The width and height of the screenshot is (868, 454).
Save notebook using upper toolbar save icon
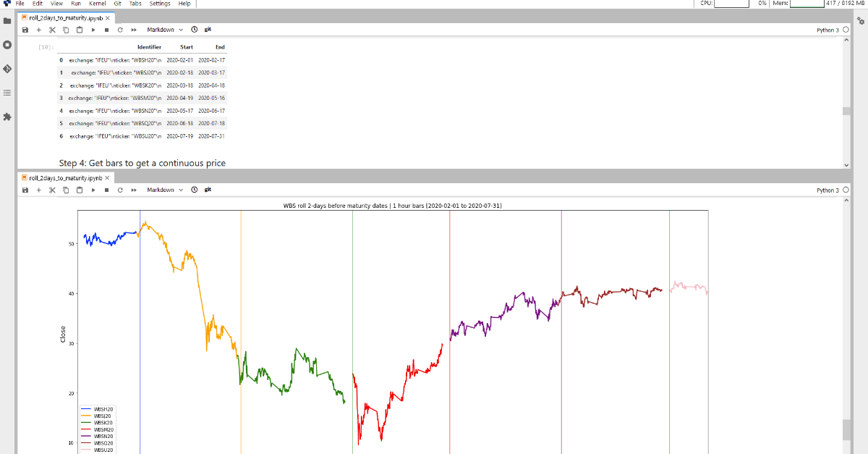(x=25, y=30)
